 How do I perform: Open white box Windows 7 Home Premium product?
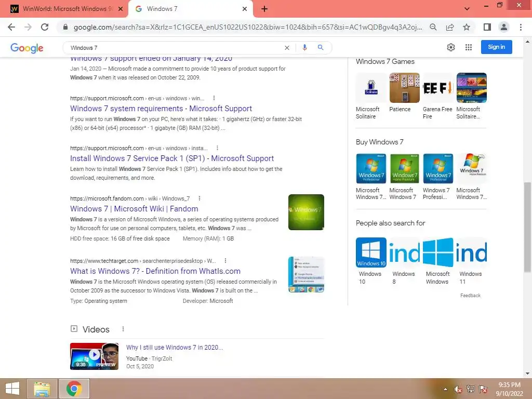(x=471, y=177)
